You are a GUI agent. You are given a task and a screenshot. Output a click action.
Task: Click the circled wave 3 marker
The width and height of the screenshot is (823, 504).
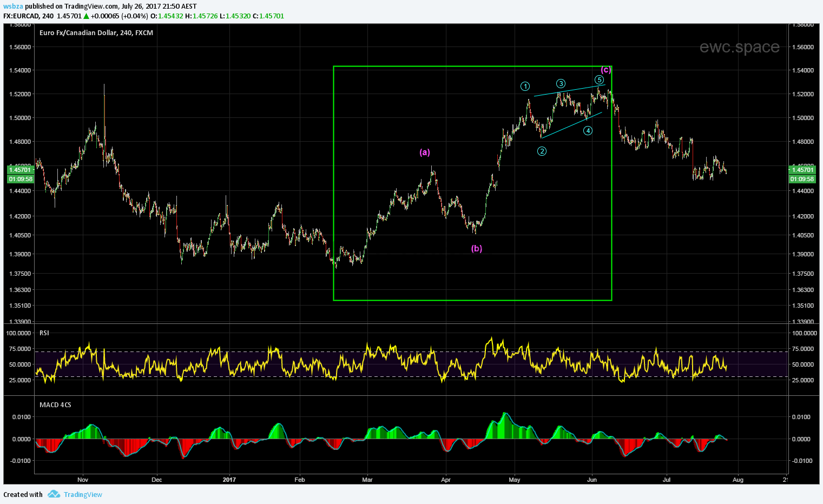pos(561,83)
